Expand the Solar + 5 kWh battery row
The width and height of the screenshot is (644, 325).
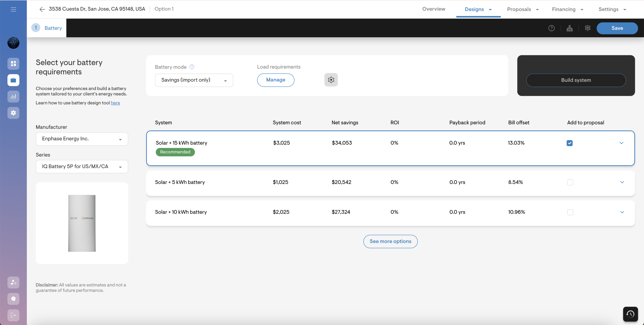pos(622,182)
